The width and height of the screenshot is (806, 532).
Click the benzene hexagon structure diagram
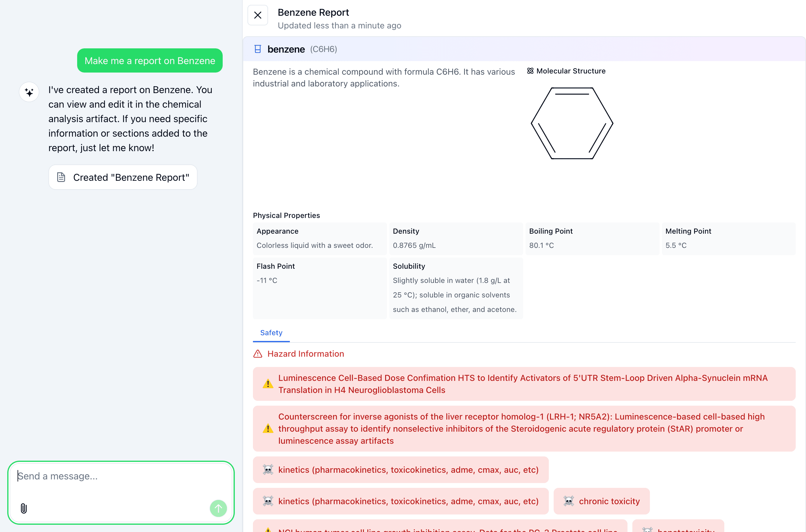573,124
